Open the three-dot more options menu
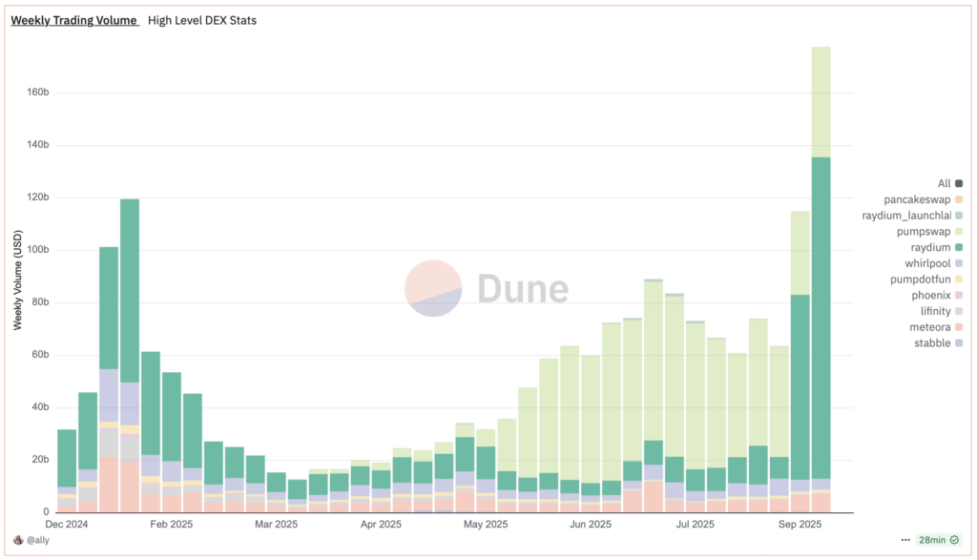This screenshot has height=560, width=977. click(x=905, y=540)
